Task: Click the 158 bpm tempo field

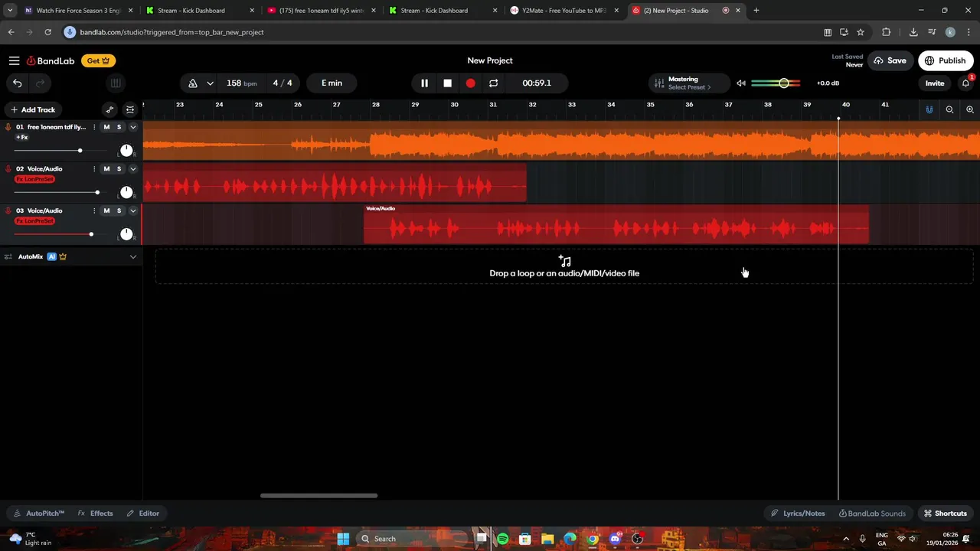Action: click(x=241, y=83)
